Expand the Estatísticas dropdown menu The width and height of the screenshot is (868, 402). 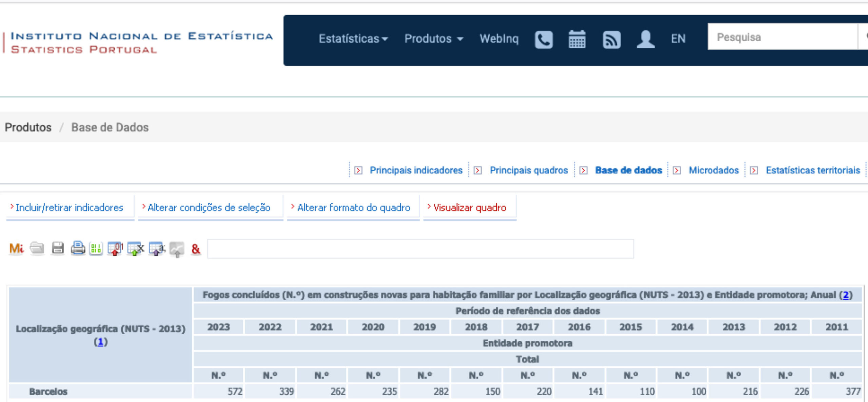point(353,39)
